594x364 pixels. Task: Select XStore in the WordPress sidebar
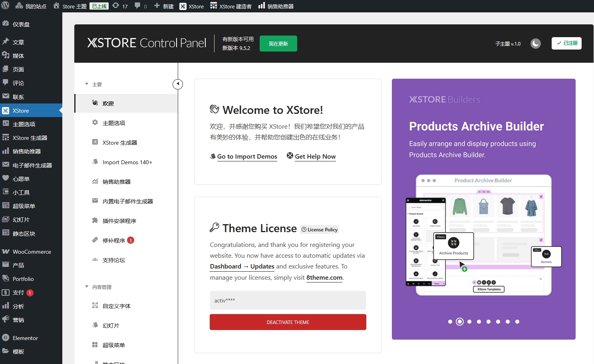click(31, 111)
